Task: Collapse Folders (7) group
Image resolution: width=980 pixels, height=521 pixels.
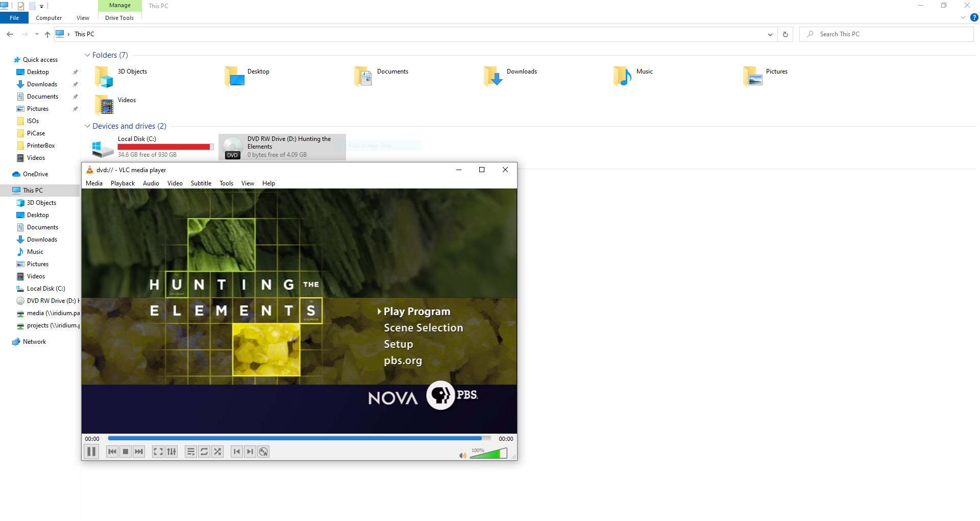Action: [87, 55]
